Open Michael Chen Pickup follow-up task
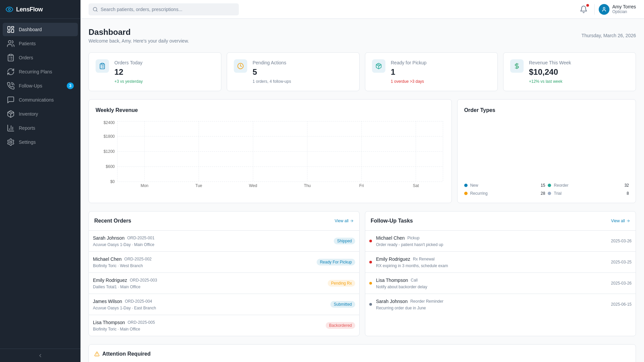644x362 pixels. coord(500,241)
